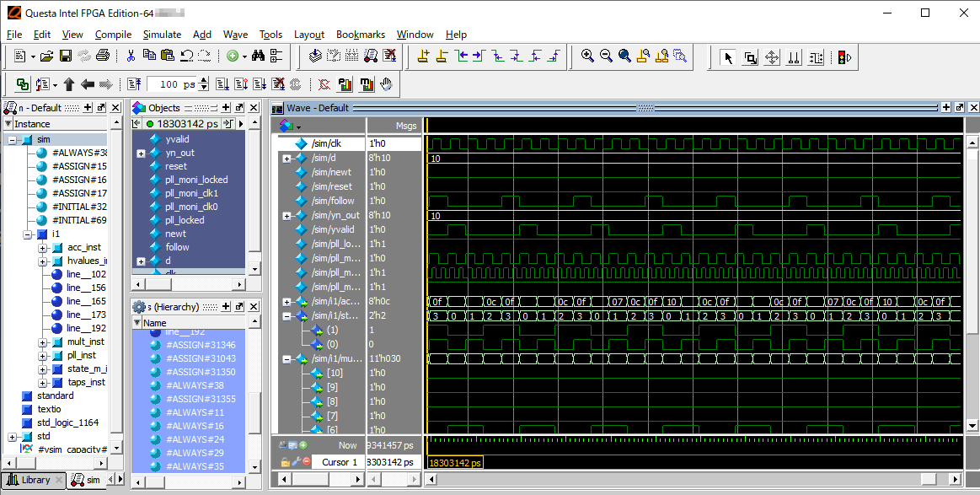Expand the /sim/d signal bus
Viewport: 980px width, 495px height.
[287, 158]
